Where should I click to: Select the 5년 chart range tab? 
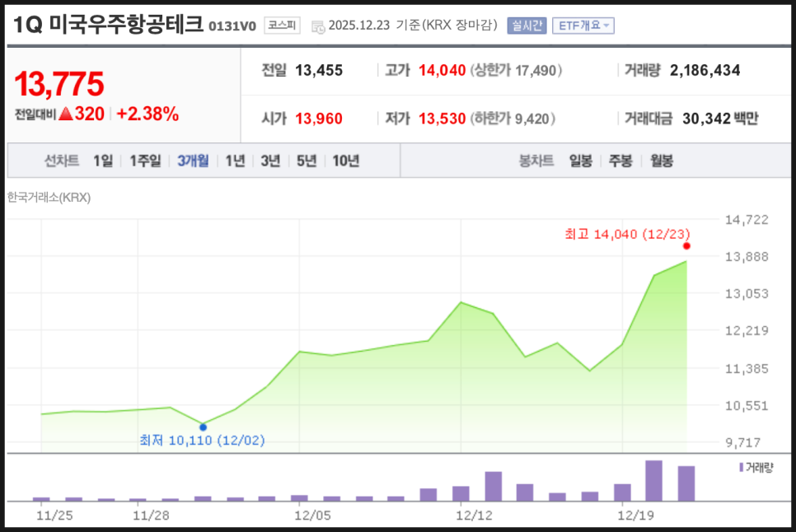pos(307,161)
